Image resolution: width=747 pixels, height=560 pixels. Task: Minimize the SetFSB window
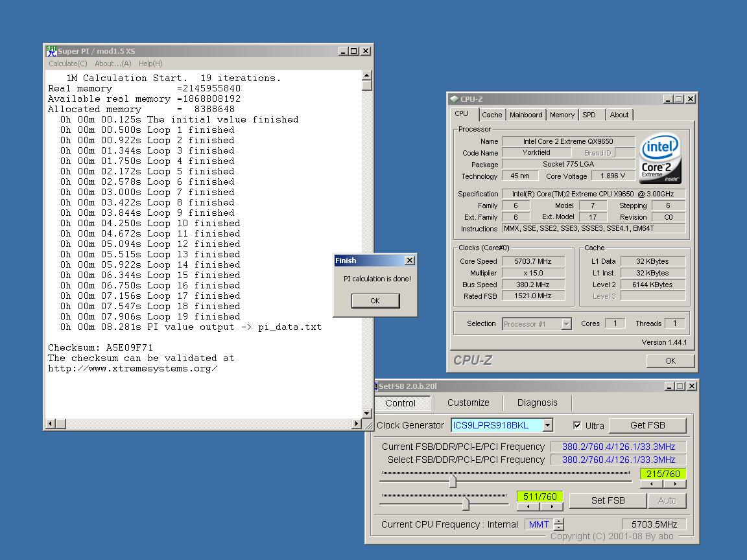[669, 386]
